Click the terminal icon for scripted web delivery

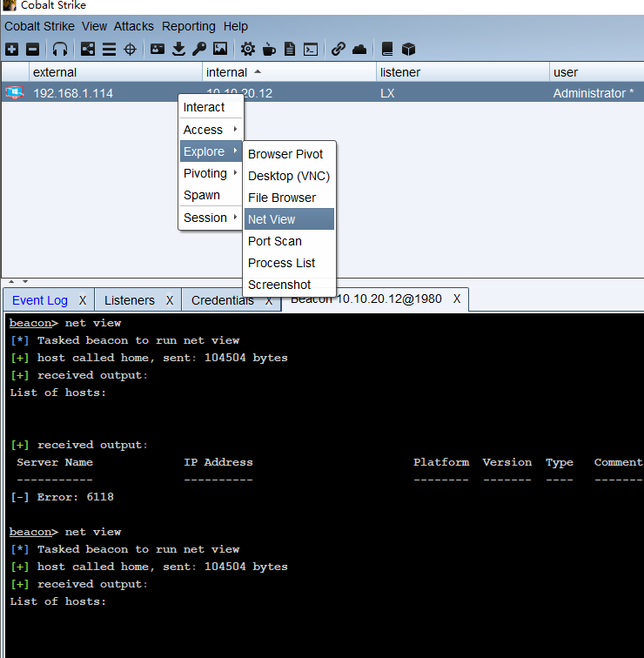311,49
